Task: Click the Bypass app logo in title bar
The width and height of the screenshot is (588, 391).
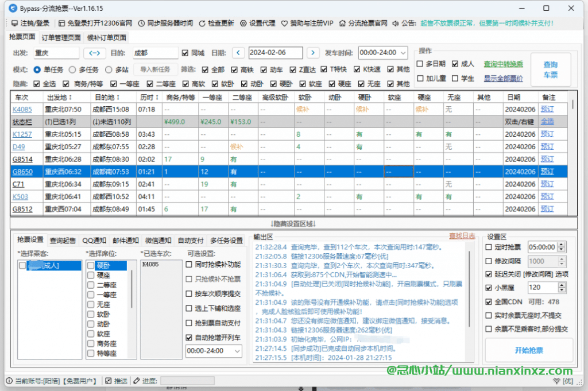Action: coord(13,8)
